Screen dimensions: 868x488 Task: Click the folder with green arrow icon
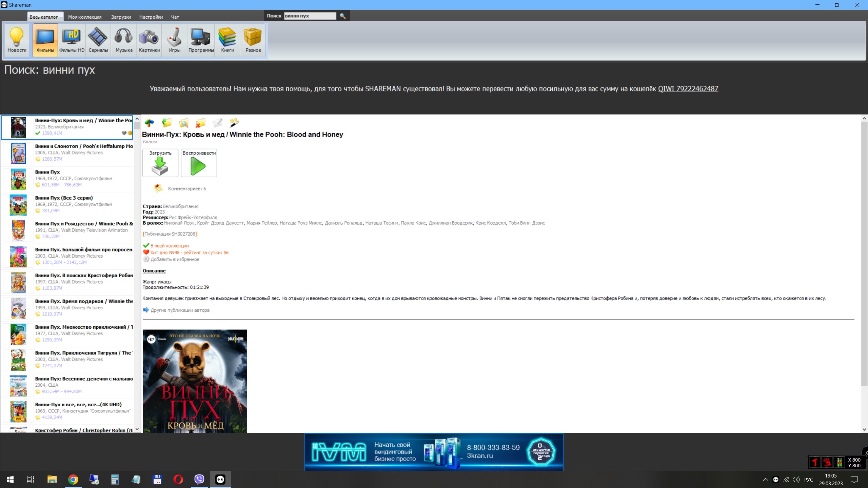pos(166,123)
